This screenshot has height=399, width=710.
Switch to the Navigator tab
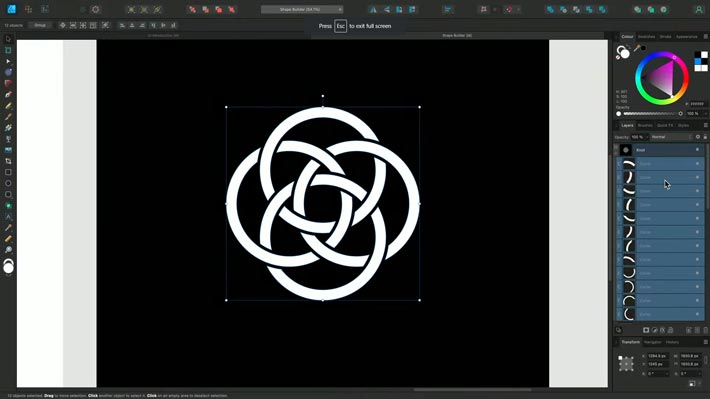(x=652, y=342)
